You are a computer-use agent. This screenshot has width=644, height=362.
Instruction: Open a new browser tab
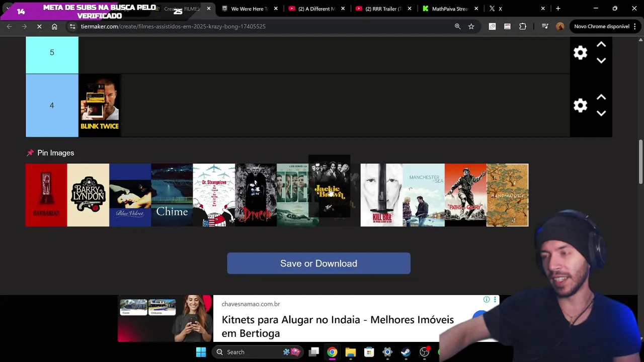point(558,9)
